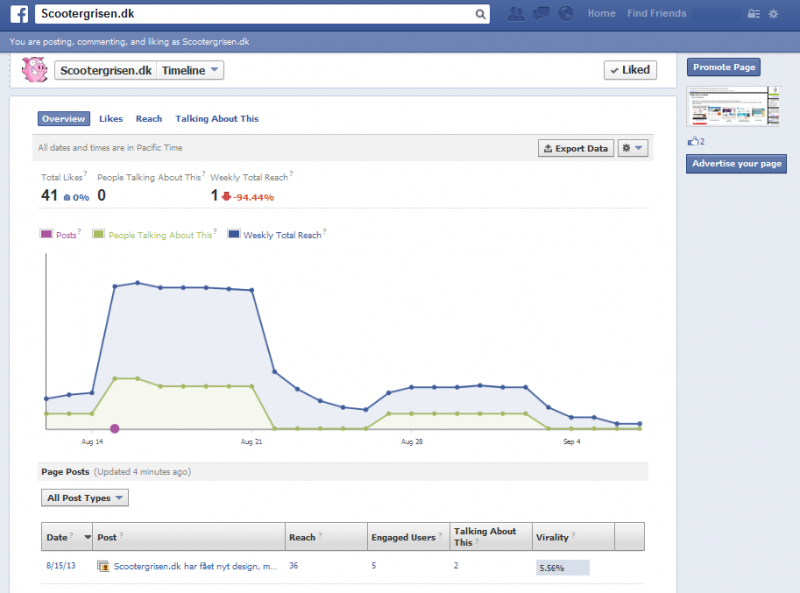800x593 pixels.
Task: Toggle the blue Weekly Total Reach legend swatch
Action: (234, 234)
